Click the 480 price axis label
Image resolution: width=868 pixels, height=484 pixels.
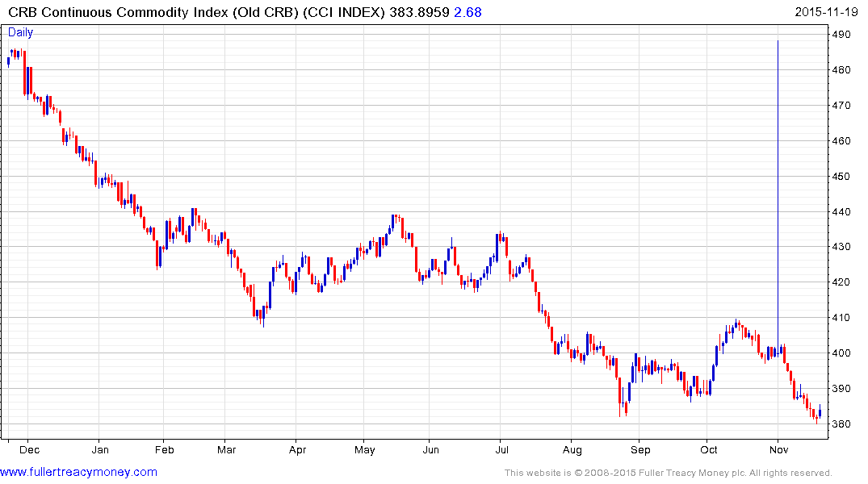[841, 69]
